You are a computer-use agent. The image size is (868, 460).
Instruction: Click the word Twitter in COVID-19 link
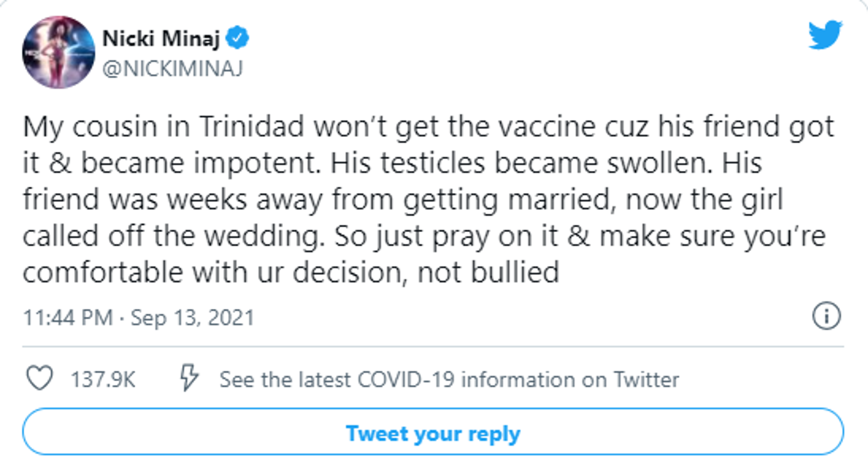646,379
